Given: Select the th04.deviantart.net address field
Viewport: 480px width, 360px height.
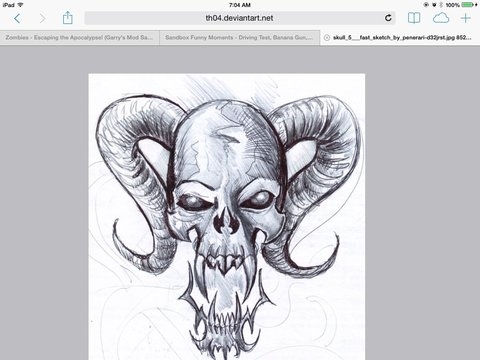Looking at the screenshot, I should coord(240,18).
